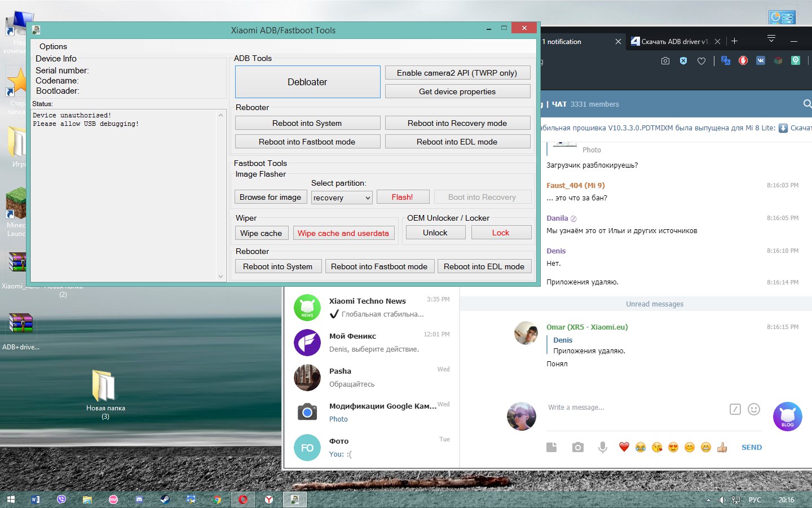Open the Options menu in Xiaomi ADB/Fastboot Tools
This screenshot has height=508, width=812.
pyautogui.click(x=53, y=46)
